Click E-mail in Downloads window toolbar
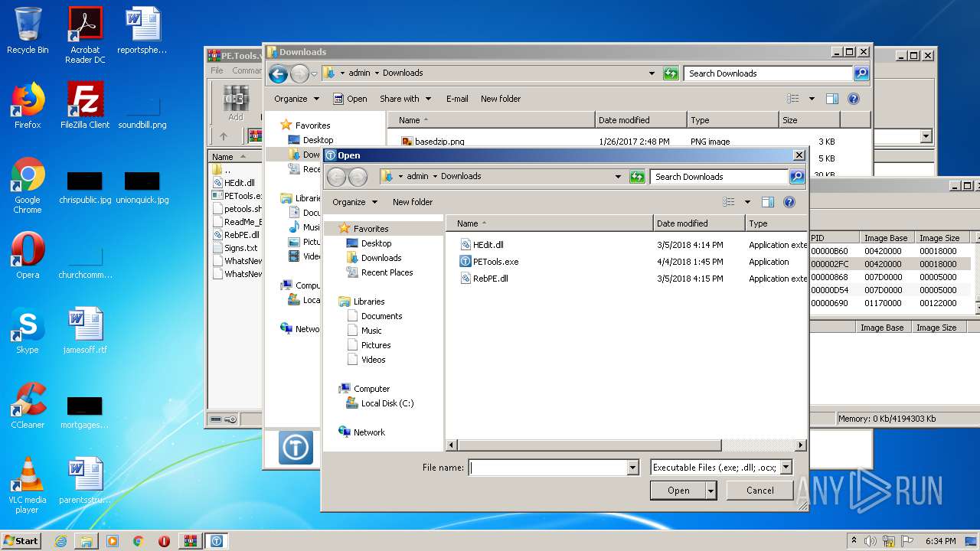The image size is (980, 551). coord(457,99)
